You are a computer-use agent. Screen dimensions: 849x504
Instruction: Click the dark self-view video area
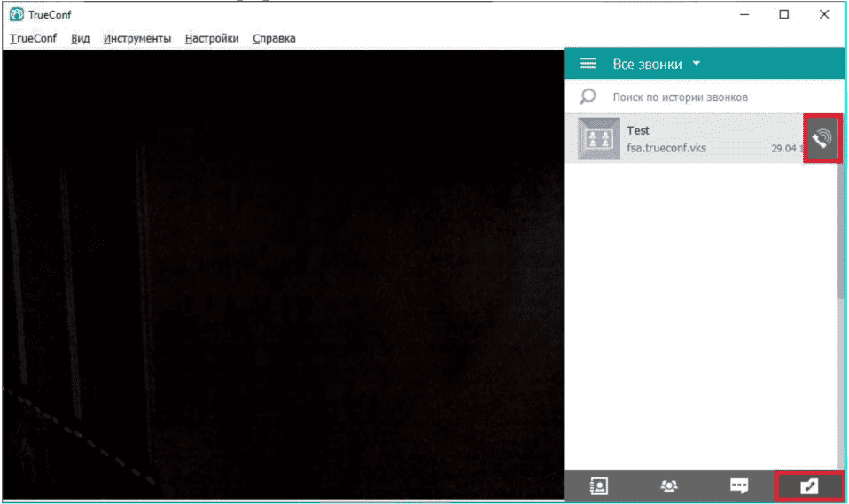284,275
